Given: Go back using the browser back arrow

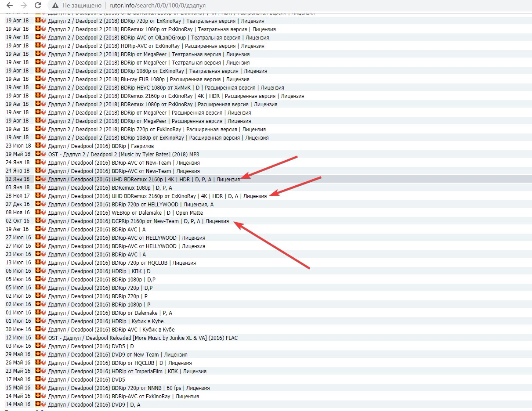Looking at the screenshot, I should (10, 5).
